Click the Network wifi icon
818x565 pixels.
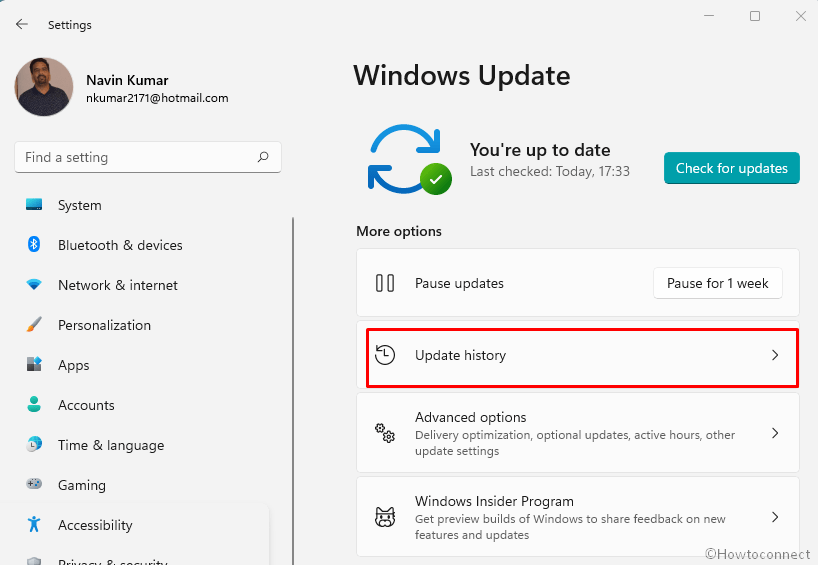point(34,284)
